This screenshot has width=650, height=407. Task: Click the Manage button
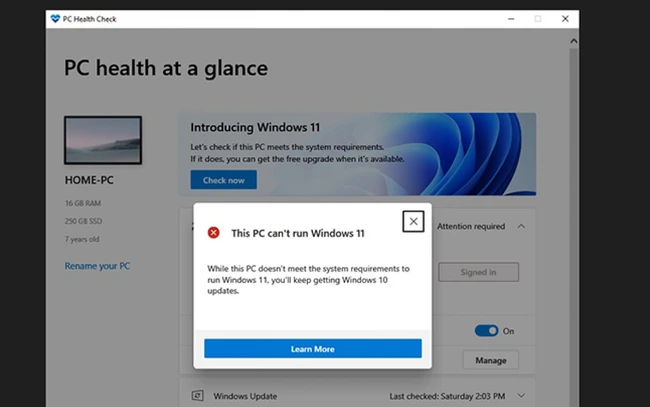(x=491, y=360)
